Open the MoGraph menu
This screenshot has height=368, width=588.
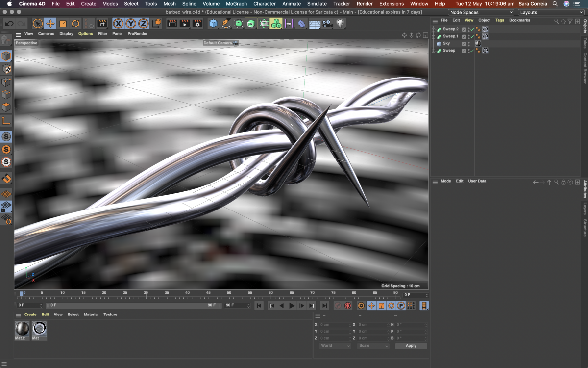click(x=236, y=4)
